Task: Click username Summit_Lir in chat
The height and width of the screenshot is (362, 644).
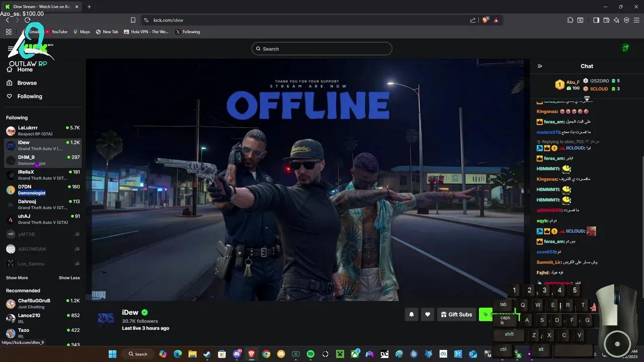Action: click(x=549, y=262)
